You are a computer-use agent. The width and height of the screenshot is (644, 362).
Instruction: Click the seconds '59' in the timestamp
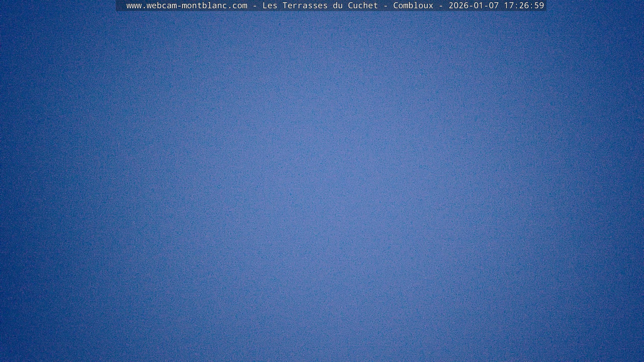pos(539,6)
